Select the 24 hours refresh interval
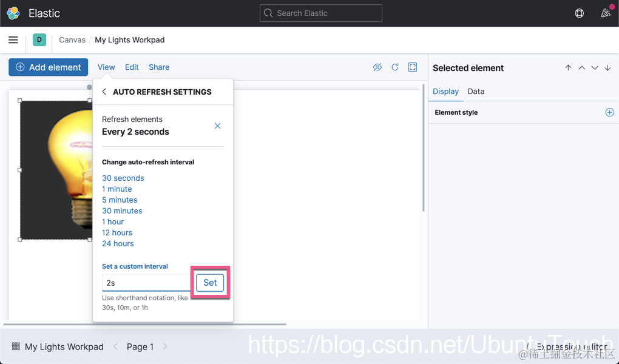619x364 pixels. pyautogui.click(x=118, y=244)
